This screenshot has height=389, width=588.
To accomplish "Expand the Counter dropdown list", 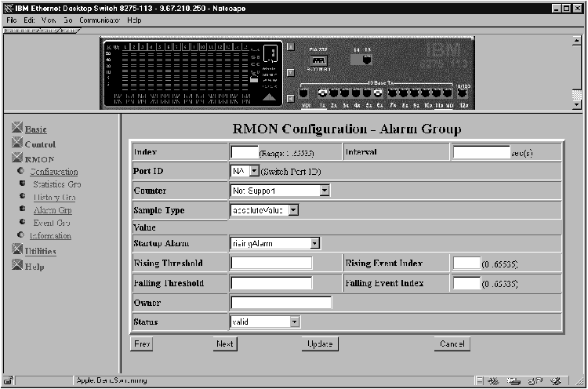I will tap(325, 191).
